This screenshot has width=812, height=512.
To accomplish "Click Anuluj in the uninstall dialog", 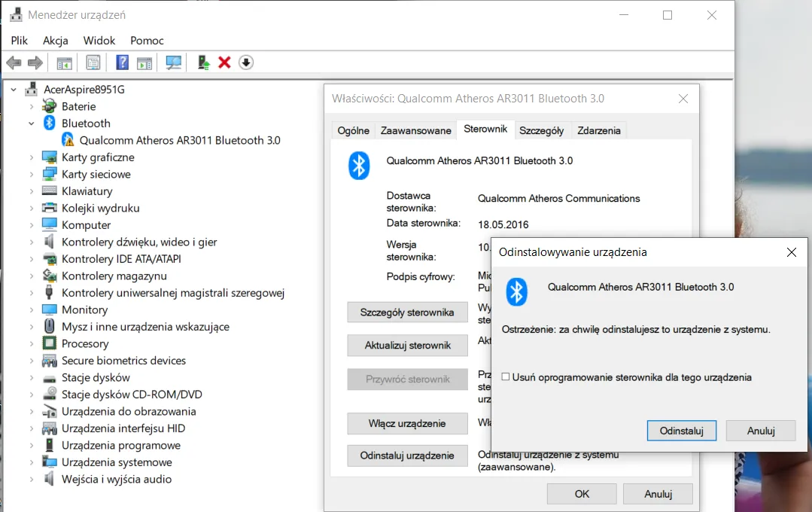I will pyautogui.click(x=761, y=431).
